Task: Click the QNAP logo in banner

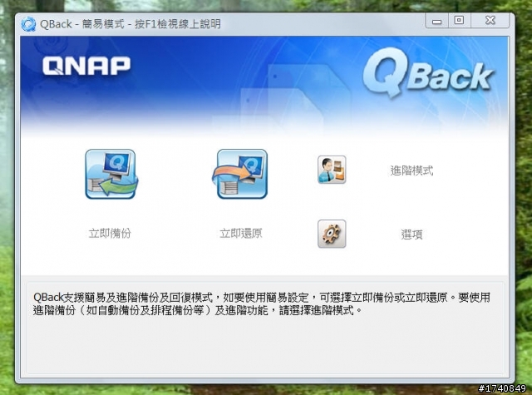Action: pos(86,66)
